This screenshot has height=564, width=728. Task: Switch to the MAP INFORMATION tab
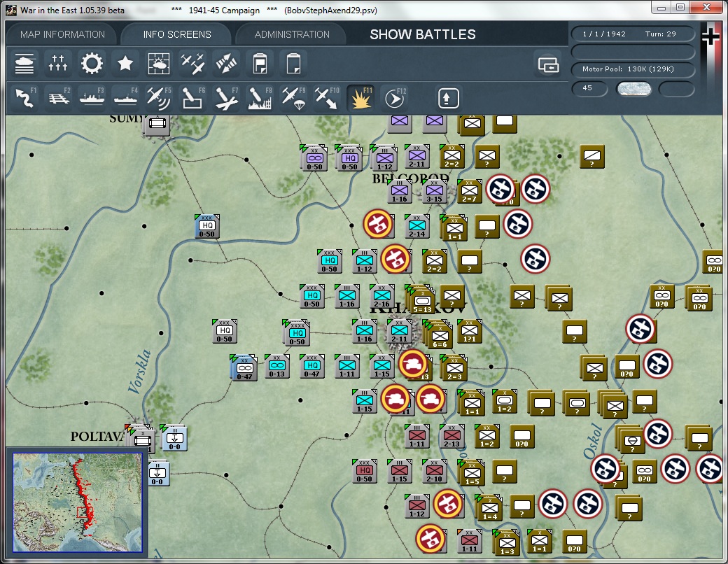tap(63, 34)
